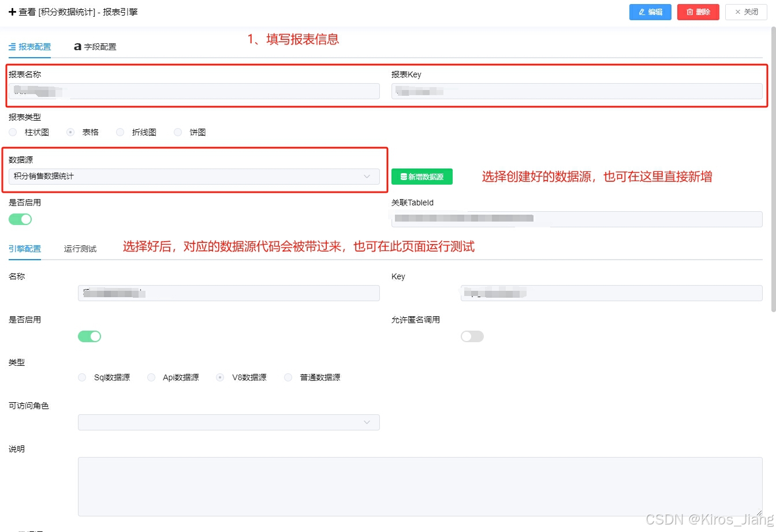This screenshot has width=776, height=532.
Task: Enable the 允许匿名调用 switch
Action: [472, 336]
